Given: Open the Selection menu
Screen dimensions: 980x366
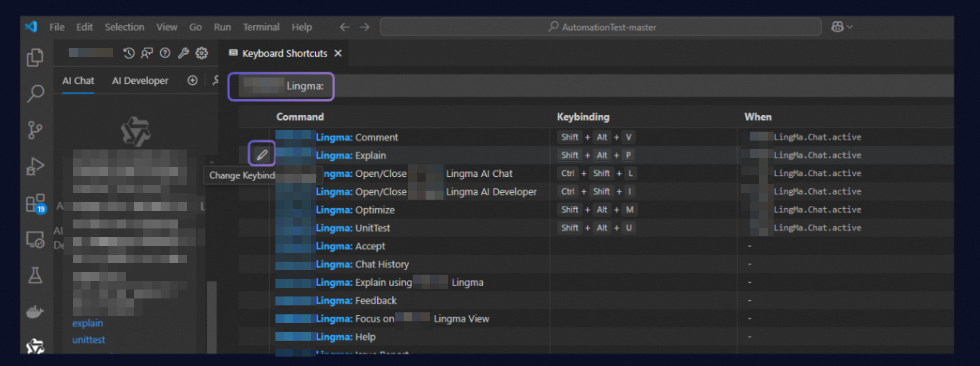Looking at the screenshot, I should (124, 27).
